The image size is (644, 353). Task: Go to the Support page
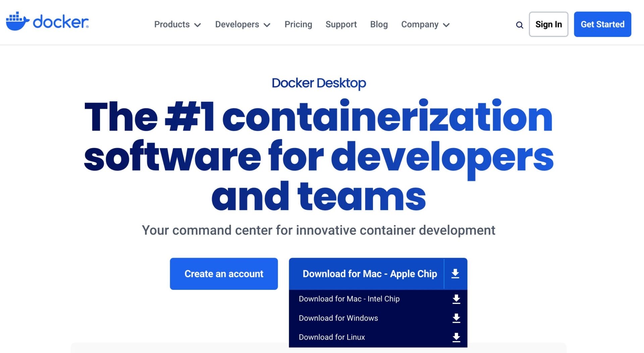click(341, 25)
